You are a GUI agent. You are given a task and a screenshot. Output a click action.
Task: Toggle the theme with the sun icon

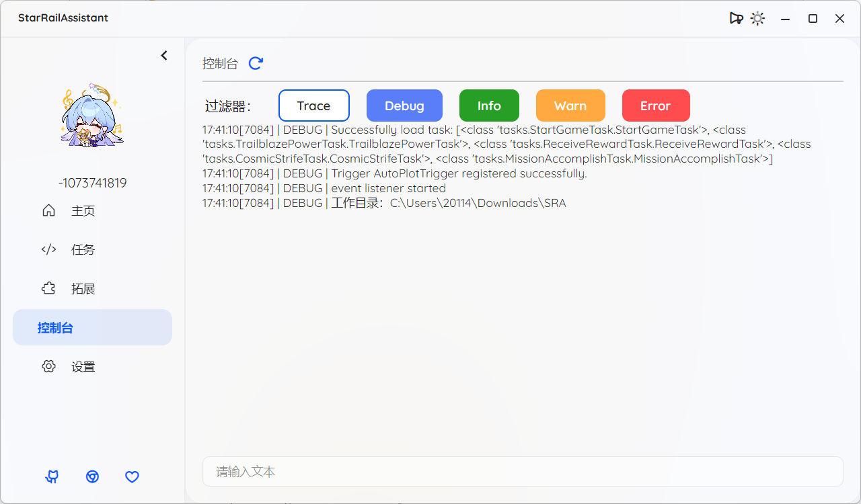tap(757, 18)
